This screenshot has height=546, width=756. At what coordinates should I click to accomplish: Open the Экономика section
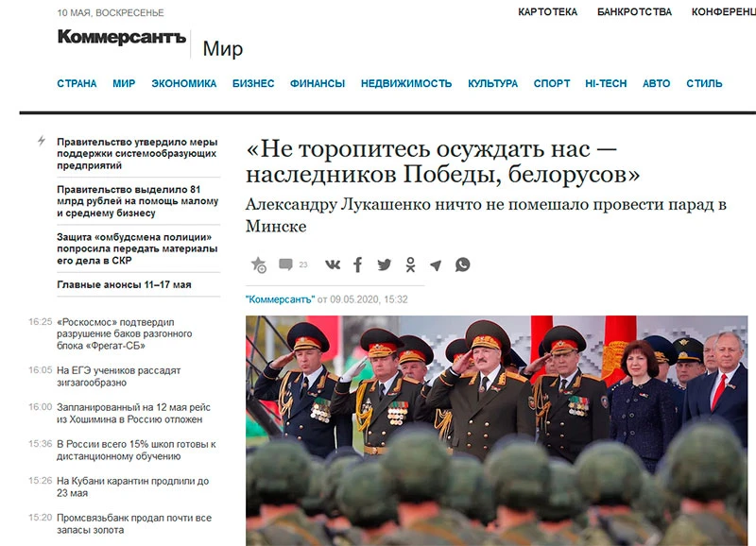[183, 83]
